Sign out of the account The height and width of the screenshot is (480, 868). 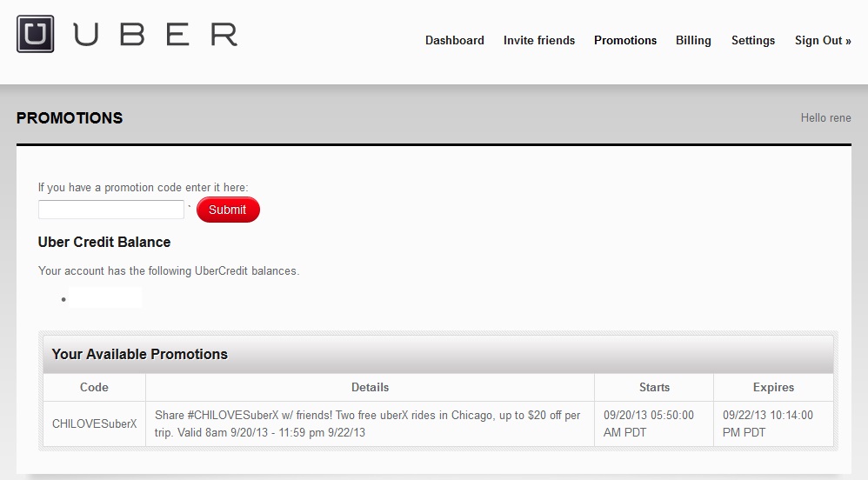click(822, 40)
